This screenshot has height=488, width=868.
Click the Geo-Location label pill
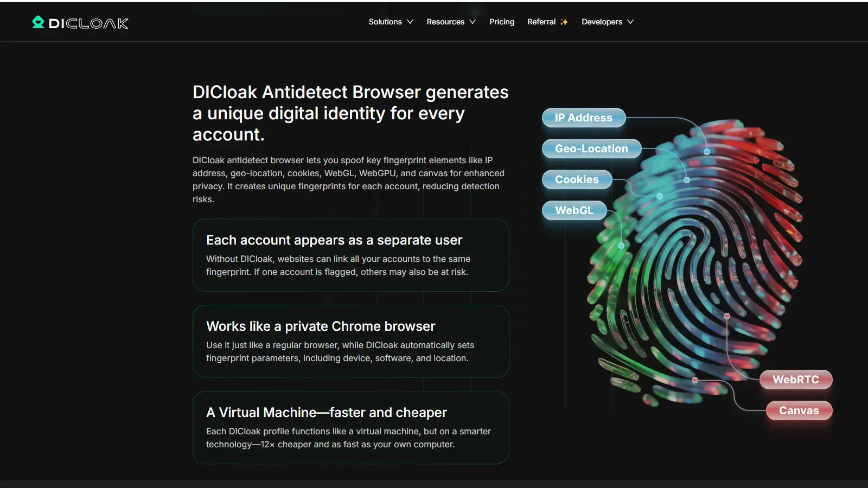coord(591,149)
